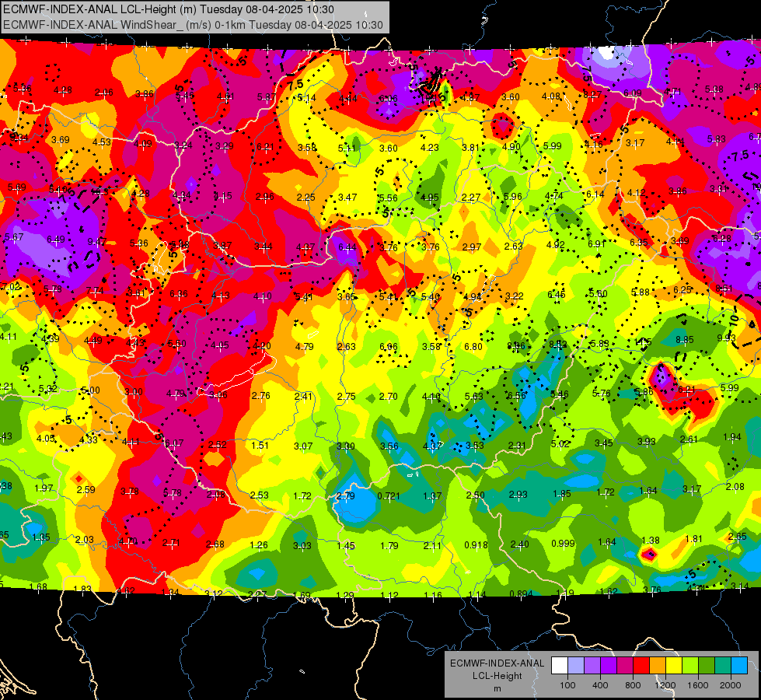
Task: Click the wind shear value 1.38
Action: (651, 541)
